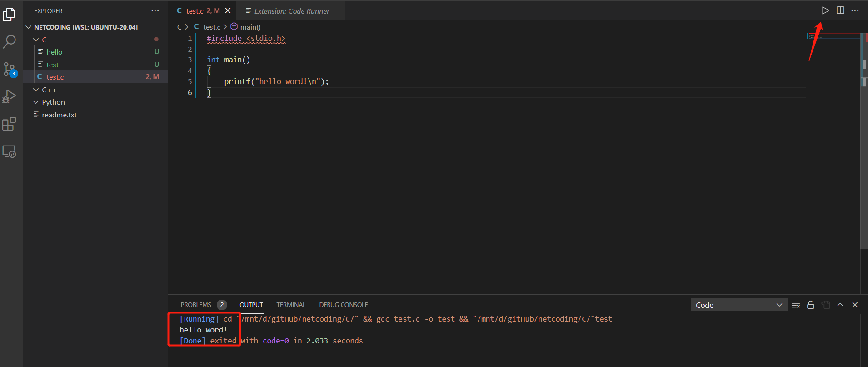The image size is (868, 367).
Task: Close the test.c editor tab
Action: [x=228, y=10]
